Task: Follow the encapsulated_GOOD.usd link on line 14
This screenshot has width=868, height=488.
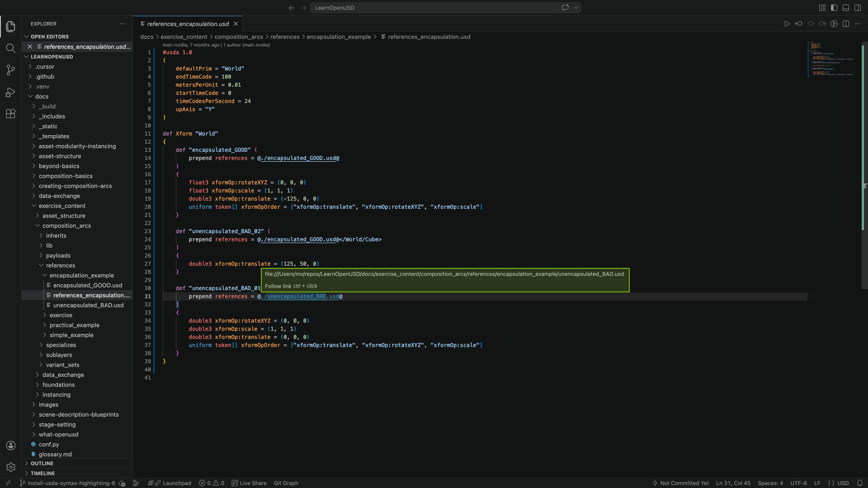Action: pos(298,158)
